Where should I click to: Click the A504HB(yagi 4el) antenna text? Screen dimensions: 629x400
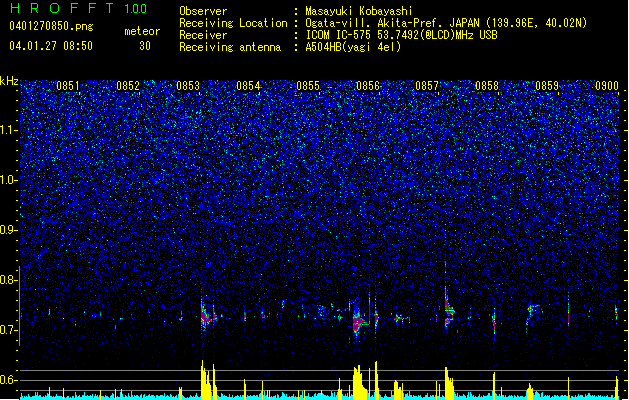click(353, 47)
